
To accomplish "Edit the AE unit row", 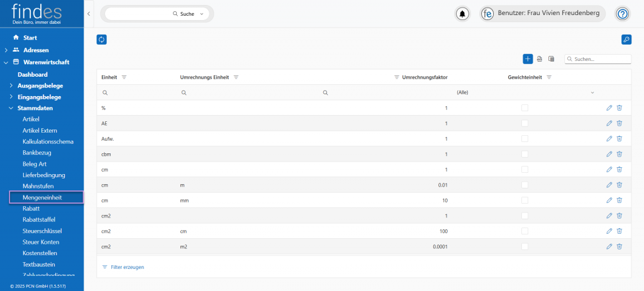I will coord(609,123).
